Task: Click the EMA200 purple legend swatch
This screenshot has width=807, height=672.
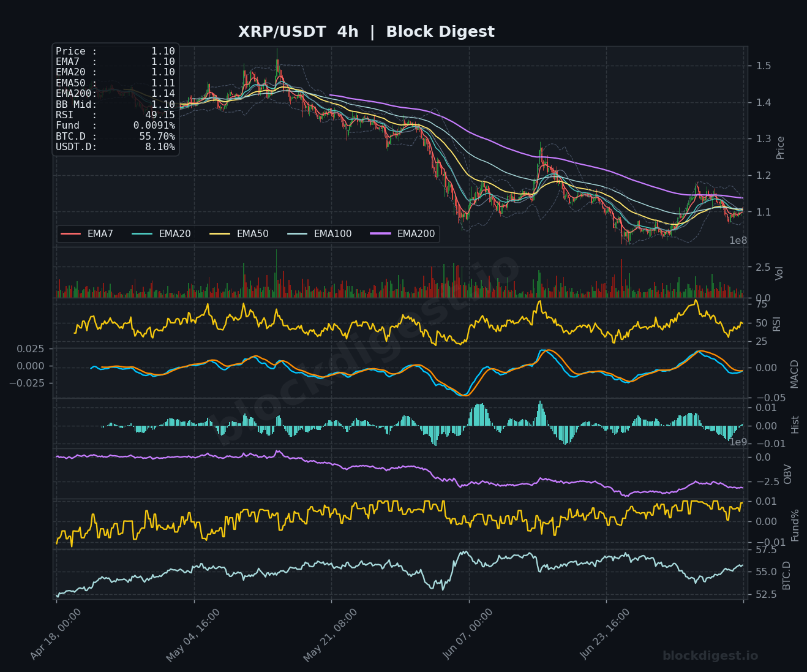Action: coord(380,234)
